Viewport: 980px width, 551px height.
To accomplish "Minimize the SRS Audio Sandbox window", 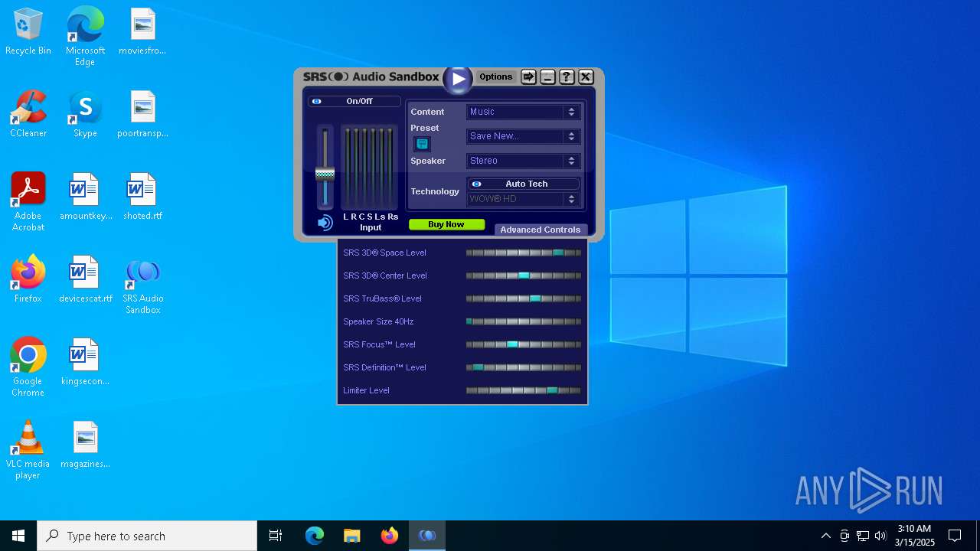I will (547, 77).
